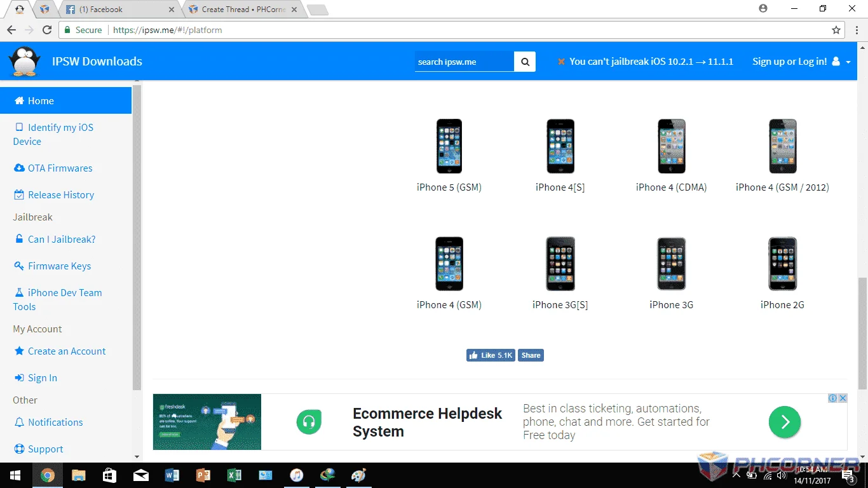This screenshot has height=488, width=868.
Task: Click Sign up or Log in!
Action: click(x=790, y=62)
